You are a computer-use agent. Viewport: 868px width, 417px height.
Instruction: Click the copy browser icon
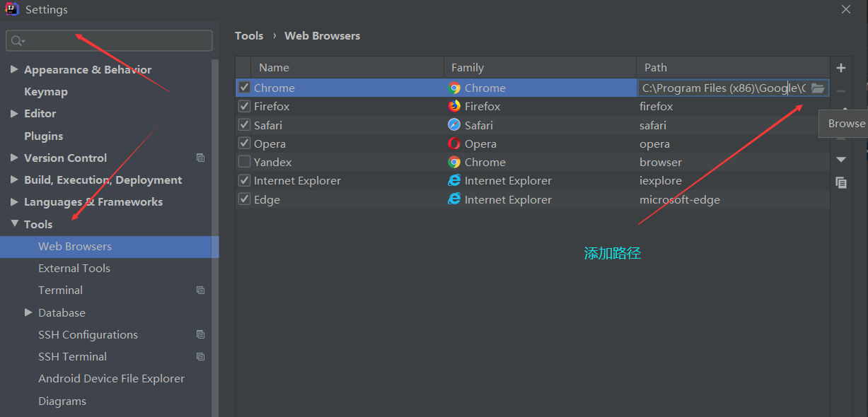click(x=840, y=182)
